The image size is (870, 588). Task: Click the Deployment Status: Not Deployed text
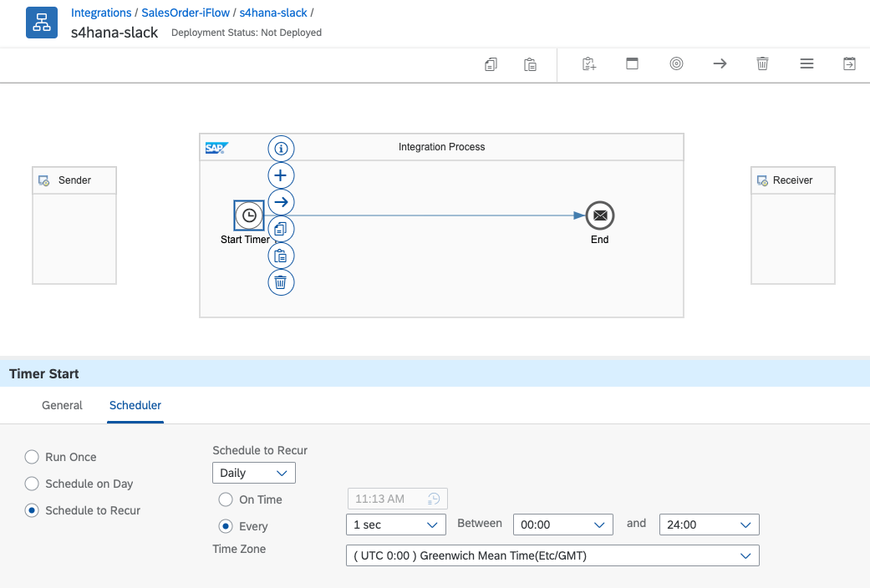(247, 33)
